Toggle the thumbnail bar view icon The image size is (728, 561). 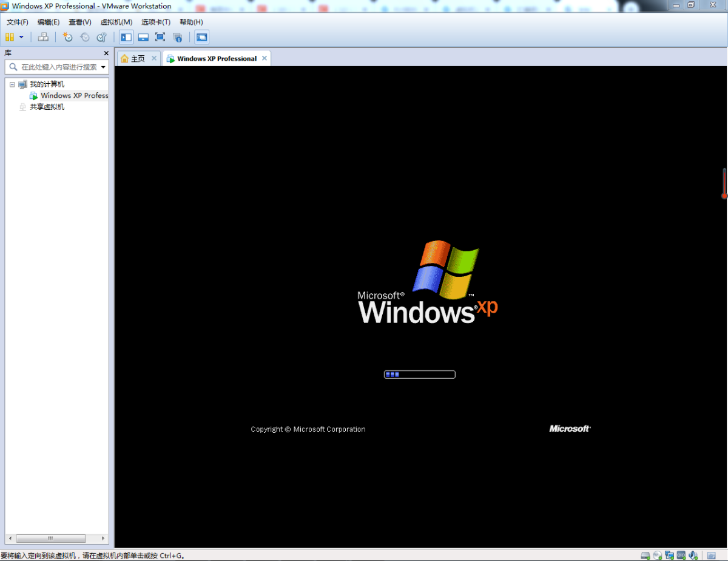click(x=143, y=37)
